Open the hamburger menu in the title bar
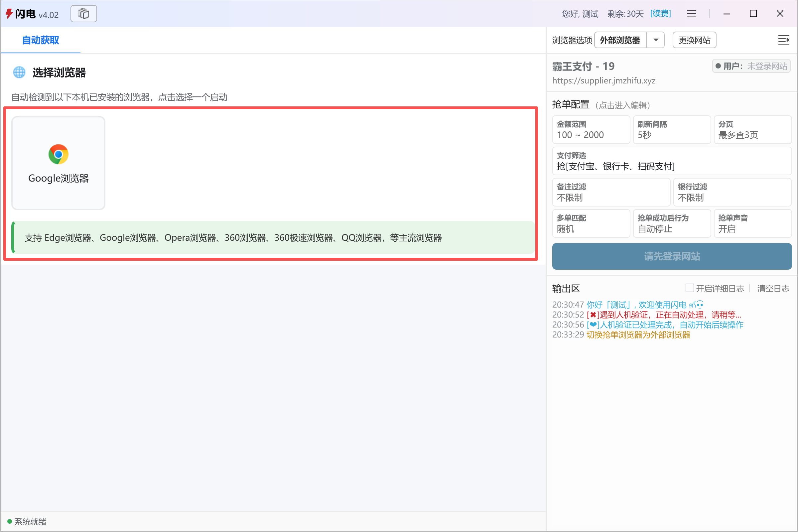This screenshot has width=798, height=532. click(x=692, y=14)
